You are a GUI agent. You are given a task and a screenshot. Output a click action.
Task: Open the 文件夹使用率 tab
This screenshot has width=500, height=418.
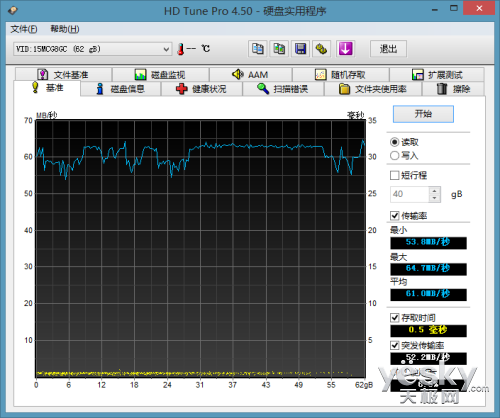(x=373, y=89)
